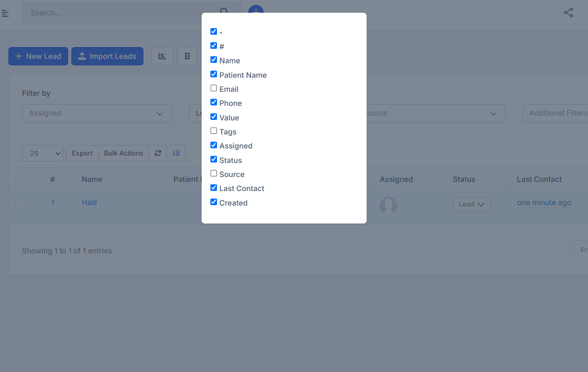Open the Assigned filter dropdown
Image resolution: width=588 pixels, height=372 pixels.
pos(96,113)
